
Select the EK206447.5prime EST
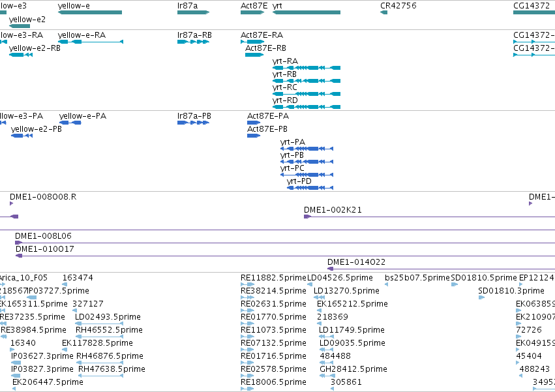(48, 382)
